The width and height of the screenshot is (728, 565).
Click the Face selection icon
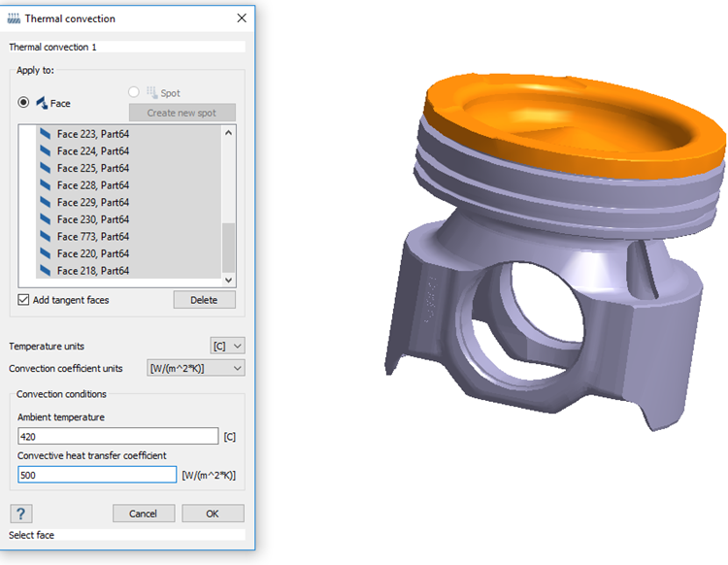tap(42, 103)
